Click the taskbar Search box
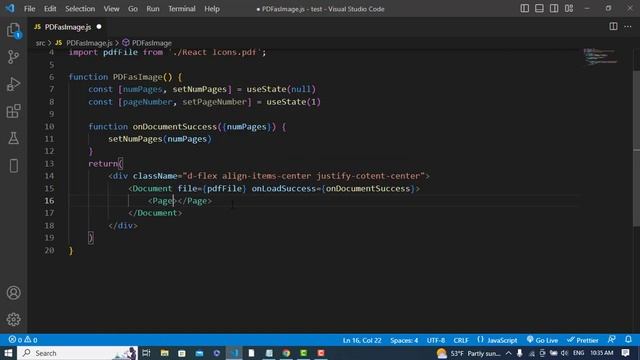 point(78,353)
